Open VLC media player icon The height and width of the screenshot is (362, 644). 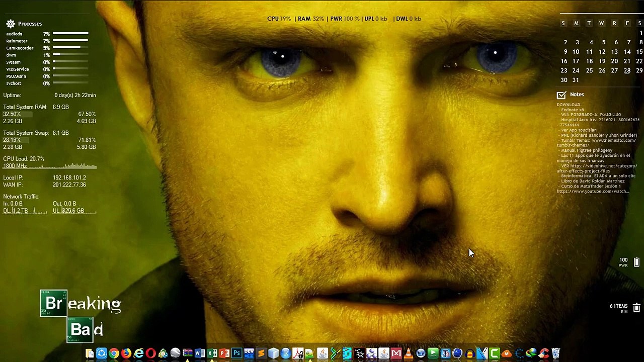tap(409, 353)
